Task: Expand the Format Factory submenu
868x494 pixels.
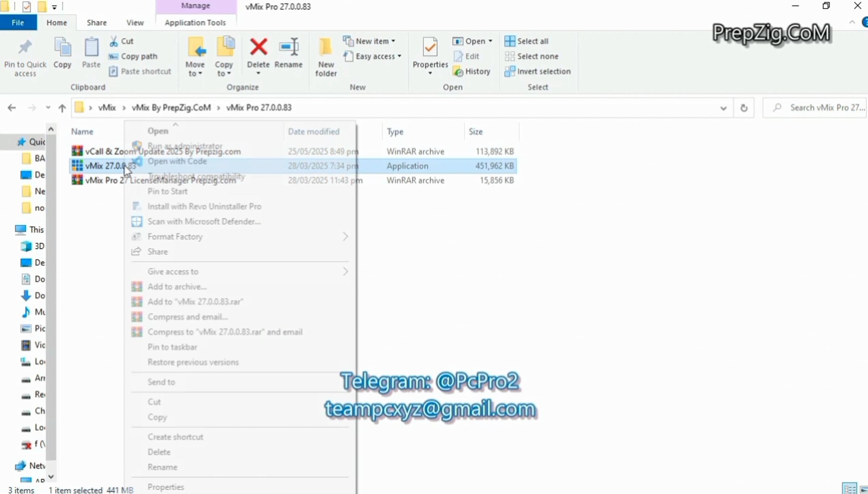Action: pyautogui.click(x=345, y=236)
